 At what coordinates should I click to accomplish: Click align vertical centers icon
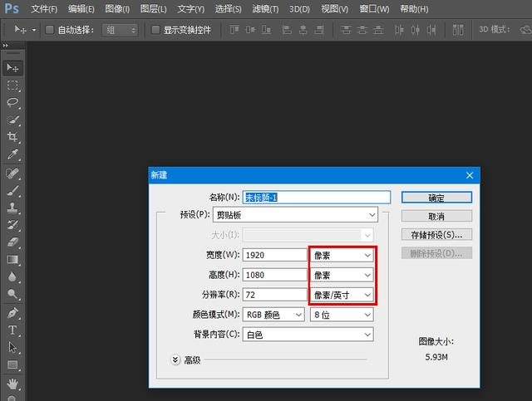pos(250,30)
